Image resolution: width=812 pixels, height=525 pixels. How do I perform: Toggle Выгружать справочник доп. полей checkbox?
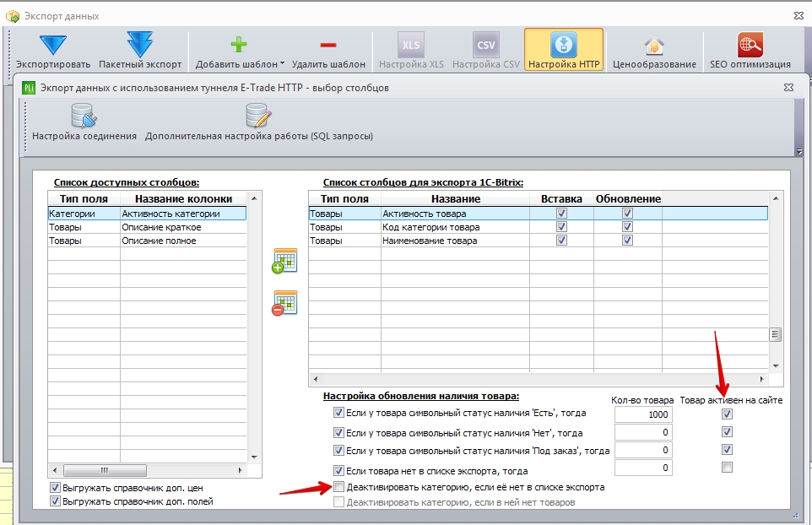pos(55,501)
